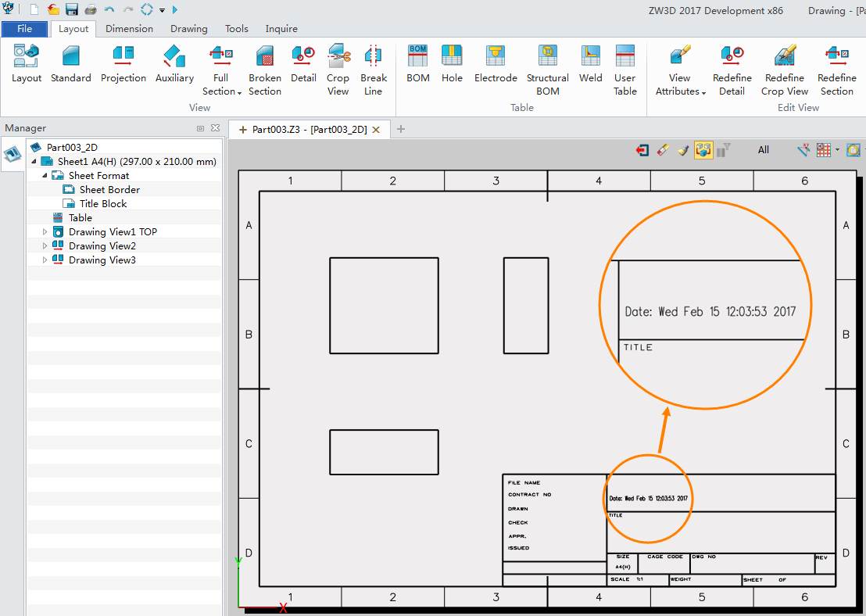Open the Drawing ribbon tab
The image size is (866, 616).
click(x=189, y=29)
